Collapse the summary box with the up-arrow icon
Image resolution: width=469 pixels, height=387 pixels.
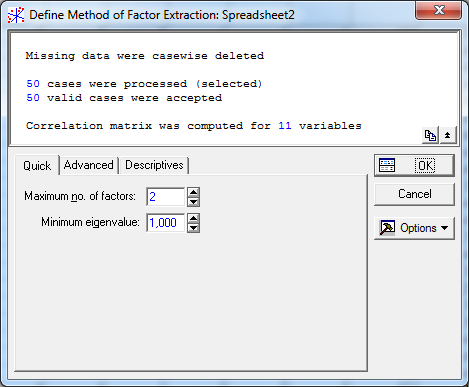(448, 135)
